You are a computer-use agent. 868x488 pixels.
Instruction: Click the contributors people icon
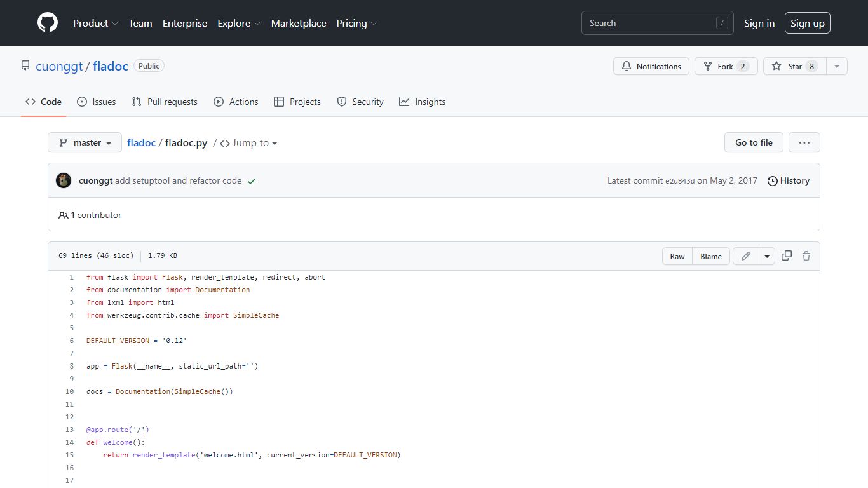64,215
